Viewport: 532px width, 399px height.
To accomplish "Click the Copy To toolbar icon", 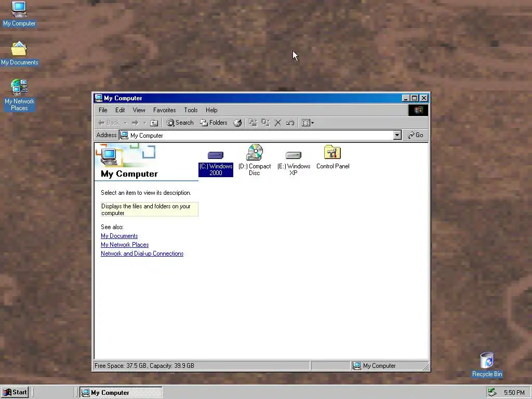I will [265, 123].
